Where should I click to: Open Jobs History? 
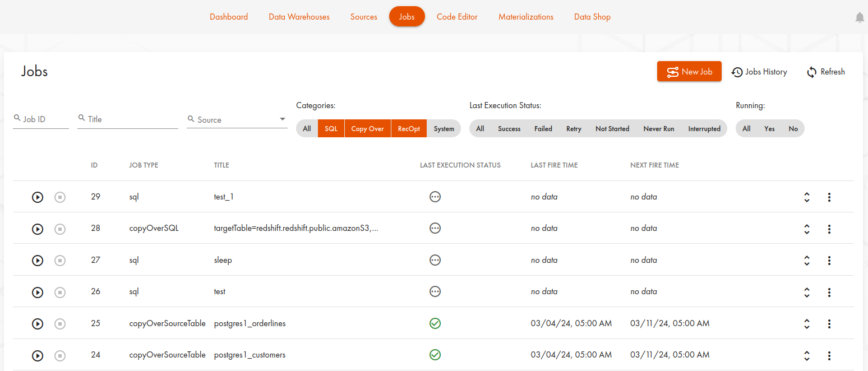(x=759, y=72)
